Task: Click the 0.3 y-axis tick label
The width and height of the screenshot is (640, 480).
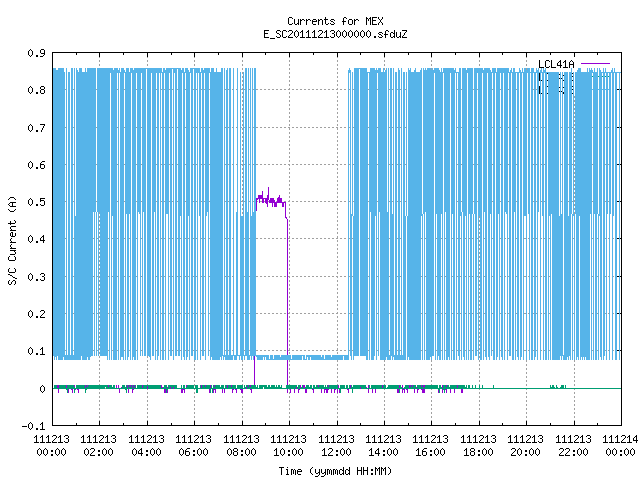Action: pos(36,277)
